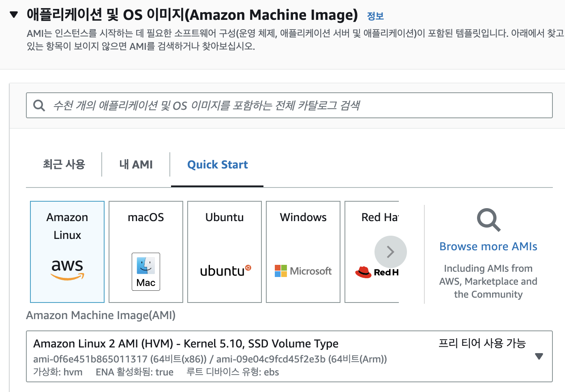Open the Amazon Linux 2 AMI dropdown arrow

click(539, 356)
